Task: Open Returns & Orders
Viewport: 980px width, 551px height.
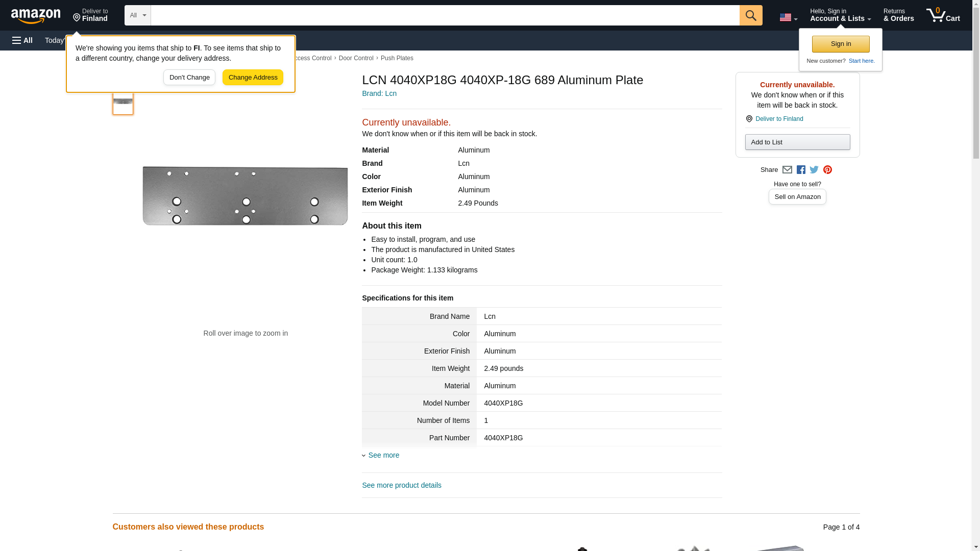Action: [898, 15]
